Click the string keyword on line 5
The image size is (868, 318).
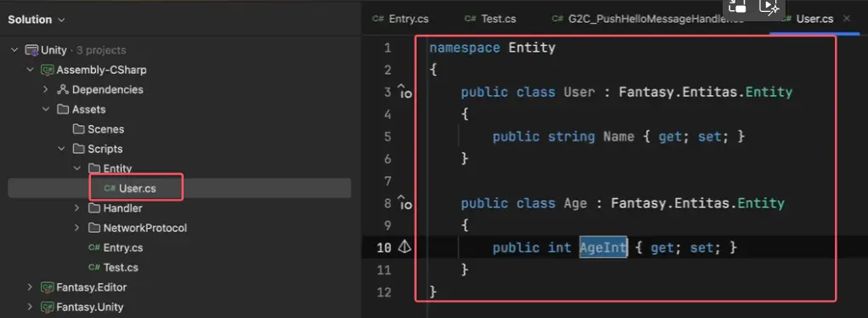click(x=571, y=136)
